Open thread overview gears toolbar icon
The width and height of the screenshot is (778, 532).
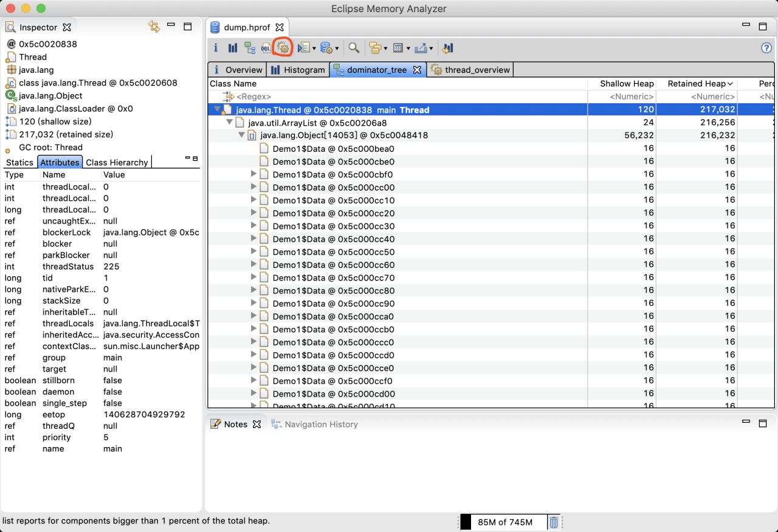283,48
